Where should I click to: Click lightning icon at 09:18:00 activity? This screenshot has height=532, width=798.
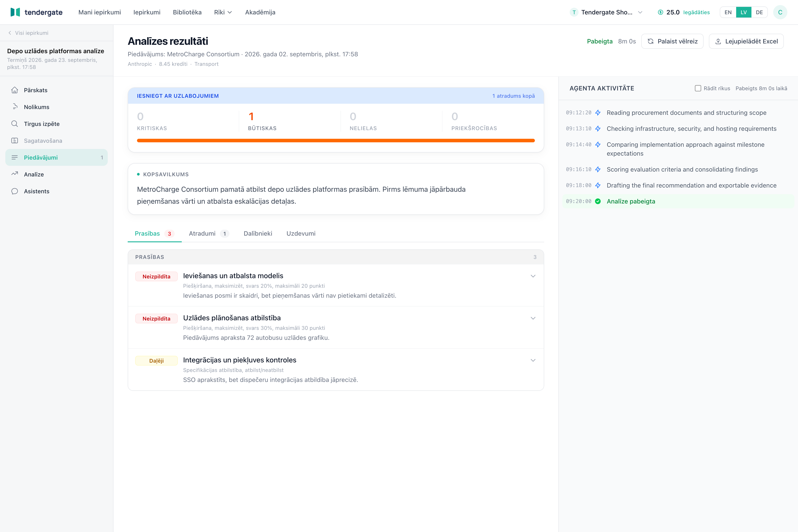point(598,185)
